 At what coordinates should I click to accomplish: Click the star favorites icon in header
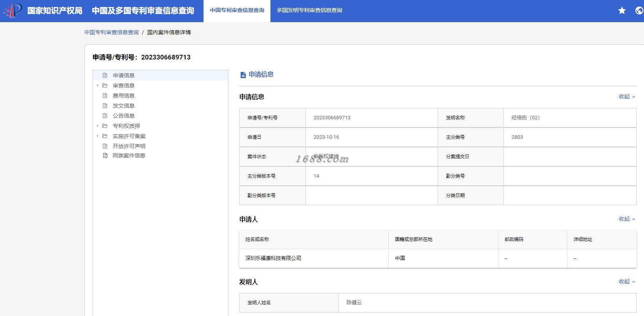[622, 10]
